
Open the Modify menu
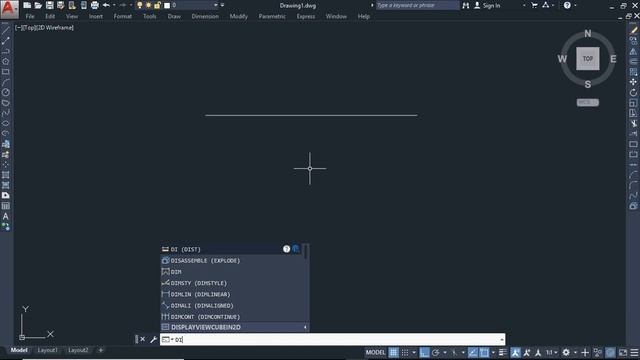click(x=238, y=16)
